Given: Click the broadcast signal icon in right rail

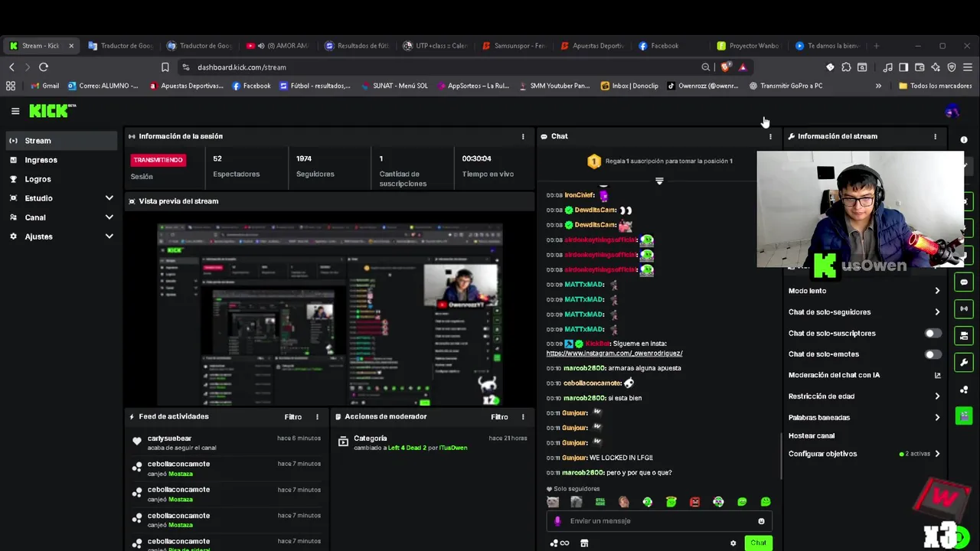Looking at the screenshot, I should [x=964, y=308].
